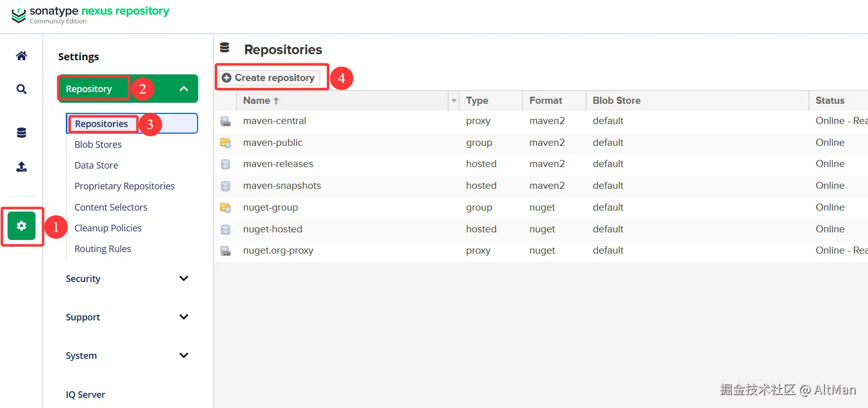Click the nuget-hosted repository icon

pos(225,230)
